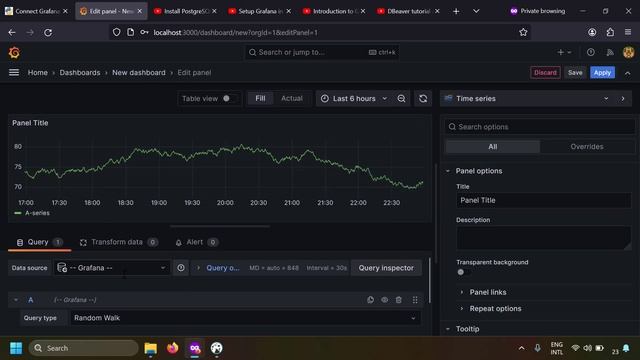The width and height of the screenshot is (640, 360).
Task: List all tabs dropdown arrow
Action: click(x=476, y=11)
